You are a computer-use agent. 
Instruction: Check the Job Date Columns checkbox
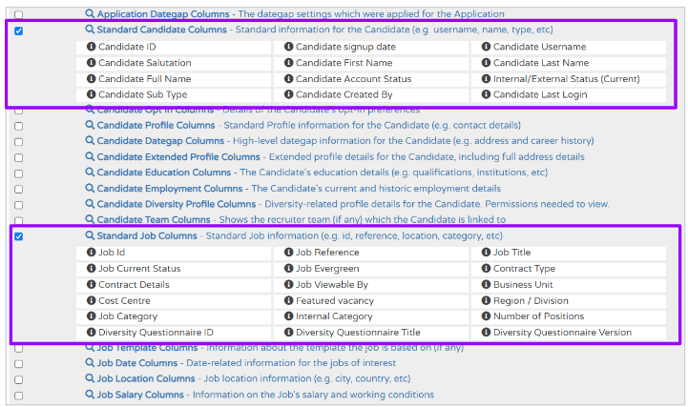[x=18, y=364]
